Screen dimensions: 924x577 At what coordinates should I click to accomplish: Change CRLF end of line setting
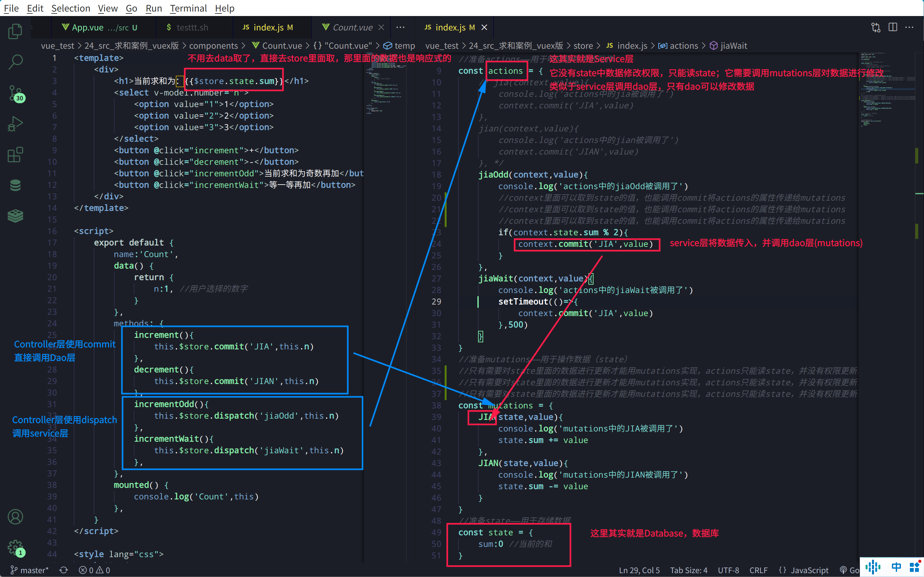758,570
